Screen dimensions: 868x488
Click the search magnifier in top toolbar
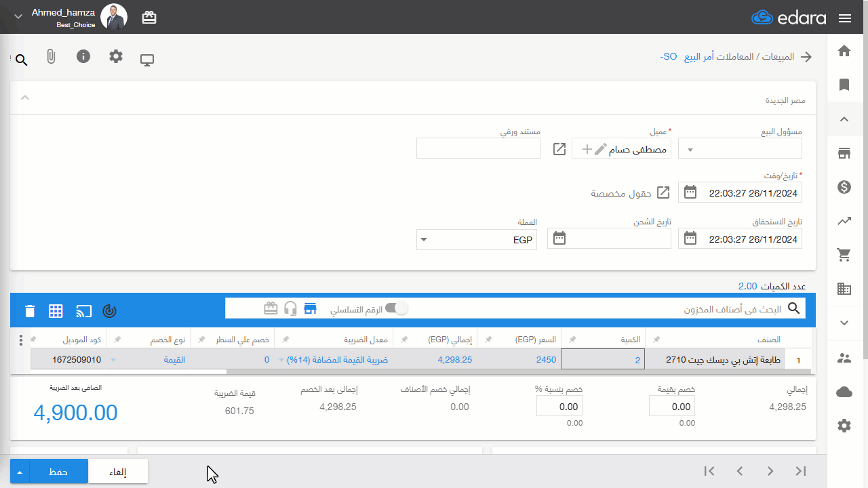click(x=21, y=60)
